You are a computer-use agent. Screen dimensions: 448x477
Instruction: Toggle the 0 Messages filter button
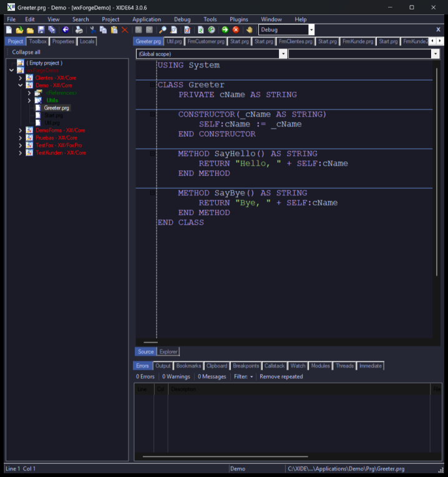[212, 376]
